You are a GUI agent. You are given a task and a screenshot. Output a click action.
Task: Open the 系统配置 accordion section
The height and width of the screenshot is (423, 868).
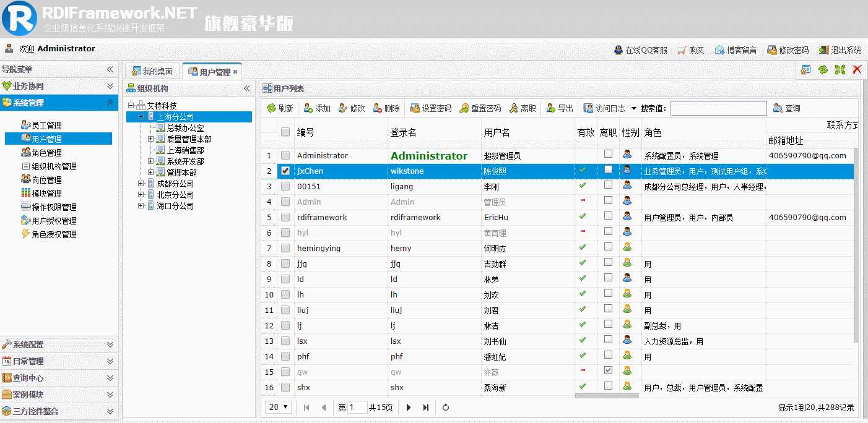[x=59, y=344]
